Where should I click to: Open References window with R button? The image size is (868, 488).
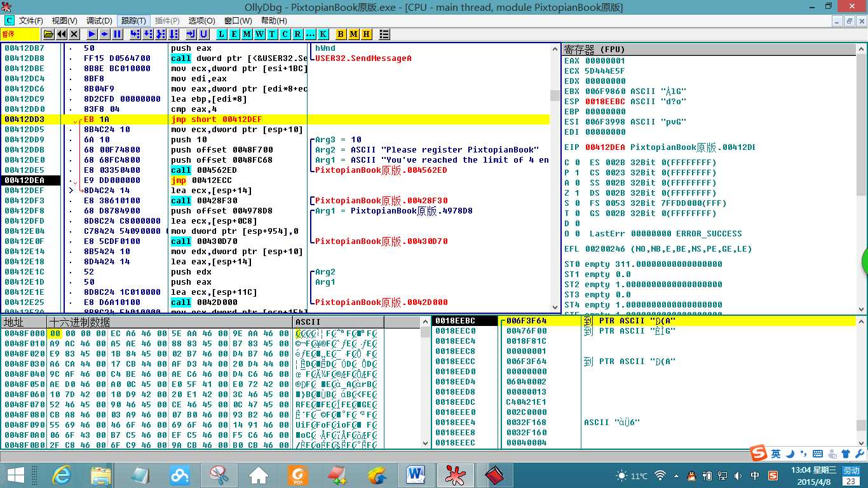(x=298, y=34)
